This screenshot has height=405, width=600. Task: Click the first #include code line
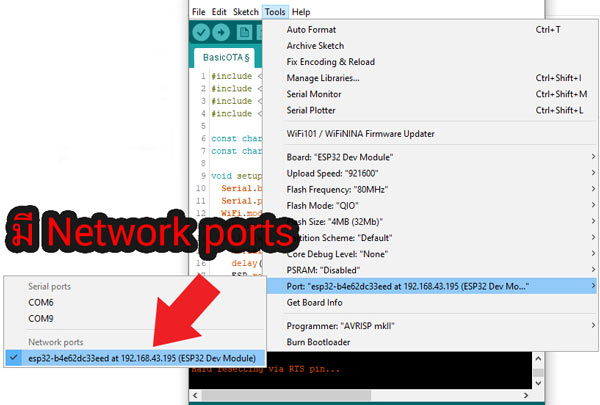[x=236, y=76]
